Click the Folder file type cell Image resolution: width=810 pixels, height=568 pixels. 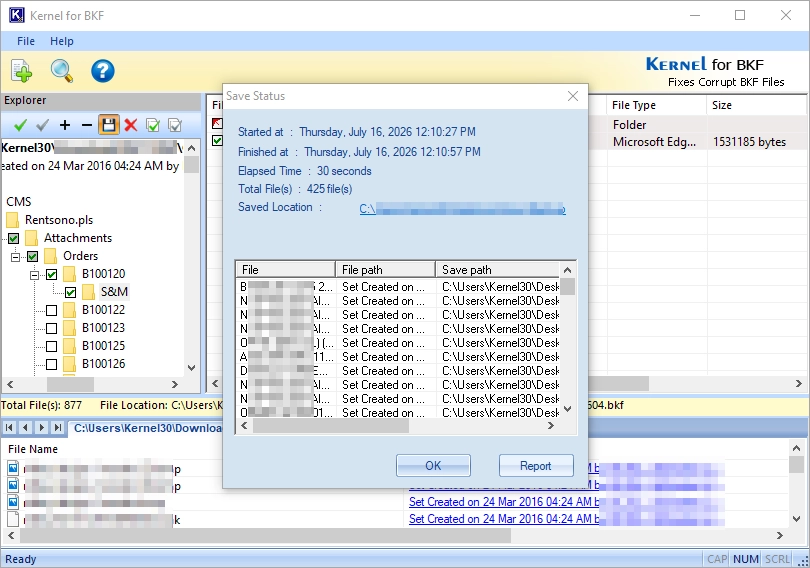click(629, 125)
